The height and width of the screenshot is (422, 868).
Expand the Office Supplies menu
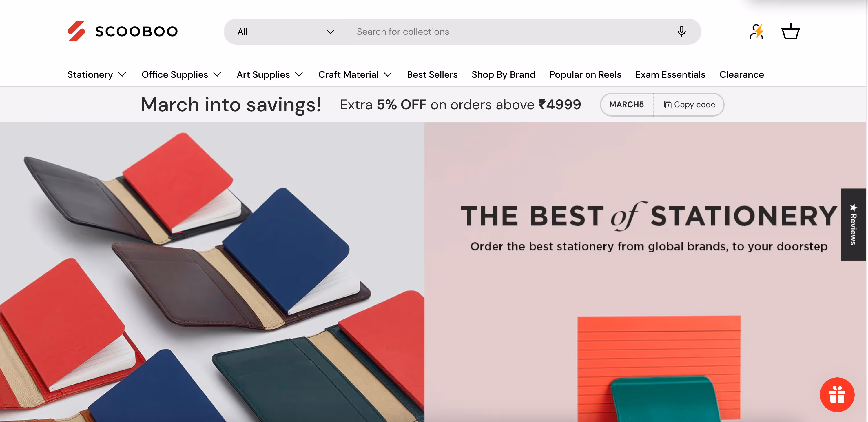[x=181, y=74]
